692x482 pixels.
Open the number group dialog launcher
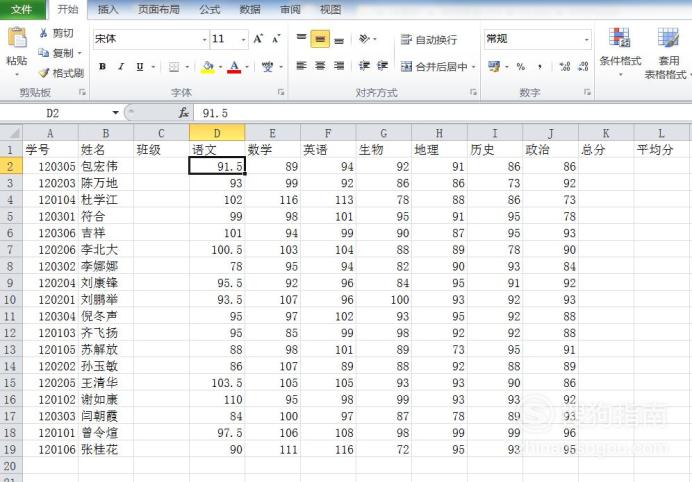pos(587,92)
